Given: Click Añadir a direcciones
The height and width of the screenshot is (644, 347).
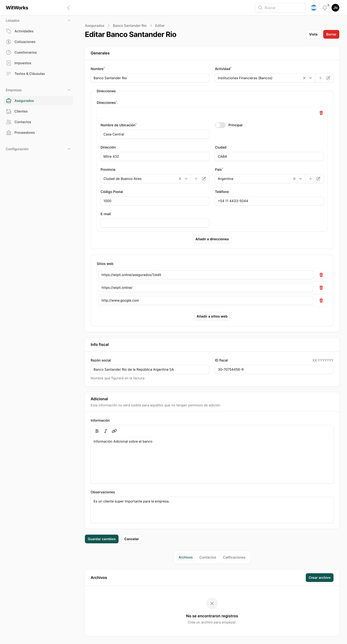Looking at the screenshot, I should tap(212, 239).
